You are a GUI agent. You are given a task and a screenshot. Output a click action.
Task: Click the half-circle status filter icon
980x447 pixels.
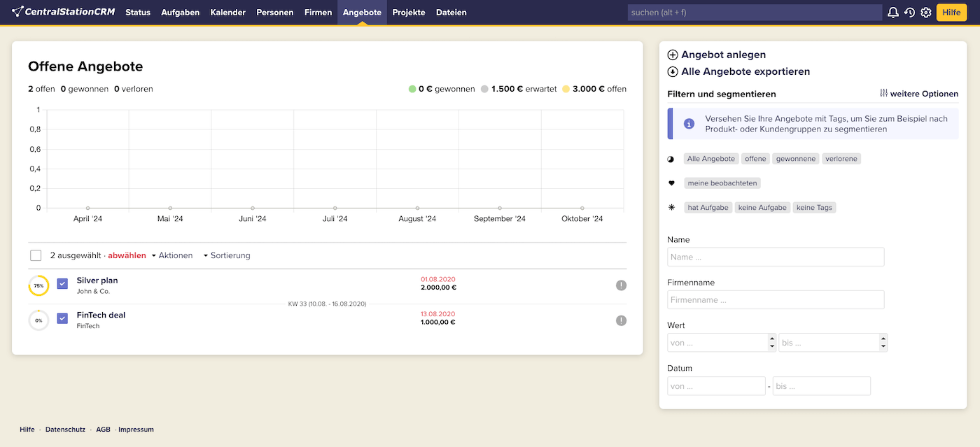[x=671, y=159]
